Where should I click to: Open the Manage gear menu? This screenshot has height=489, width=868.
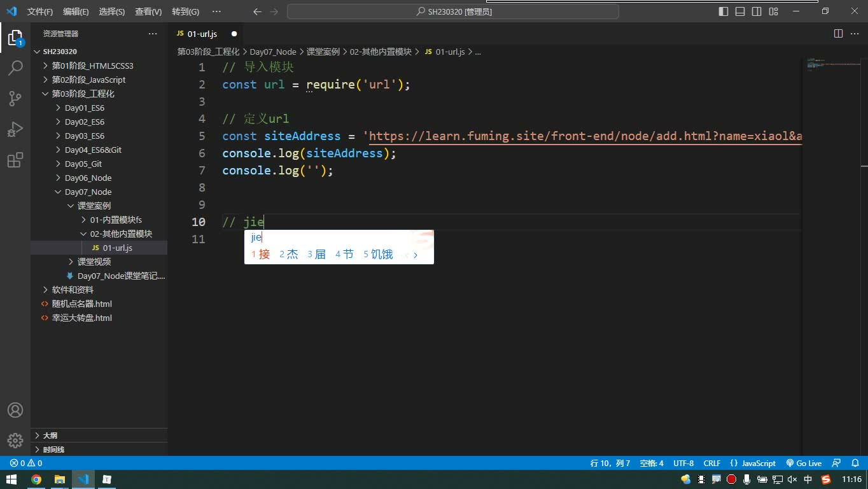[x=15, y=440]
